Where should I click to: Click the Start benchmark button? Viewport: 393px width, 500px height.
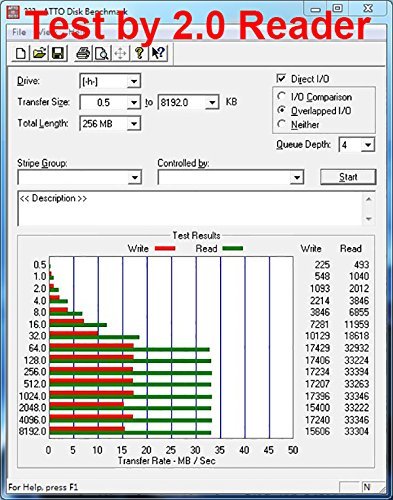click(348, 177)
